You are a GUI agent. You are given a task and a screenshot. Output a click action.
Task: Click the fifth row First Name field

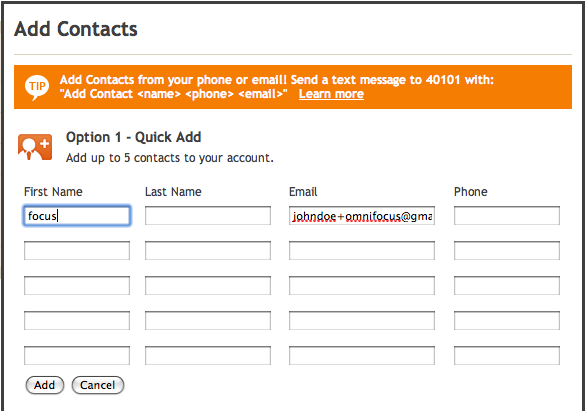click(x=77, y=355)
